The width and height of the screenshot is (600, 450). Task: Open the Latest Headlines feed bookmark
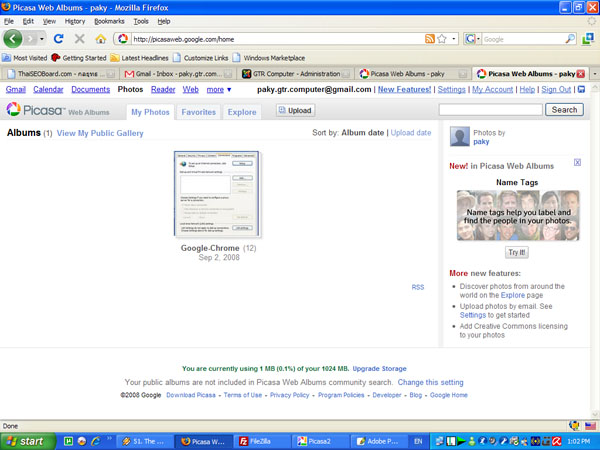coord(140,58)
